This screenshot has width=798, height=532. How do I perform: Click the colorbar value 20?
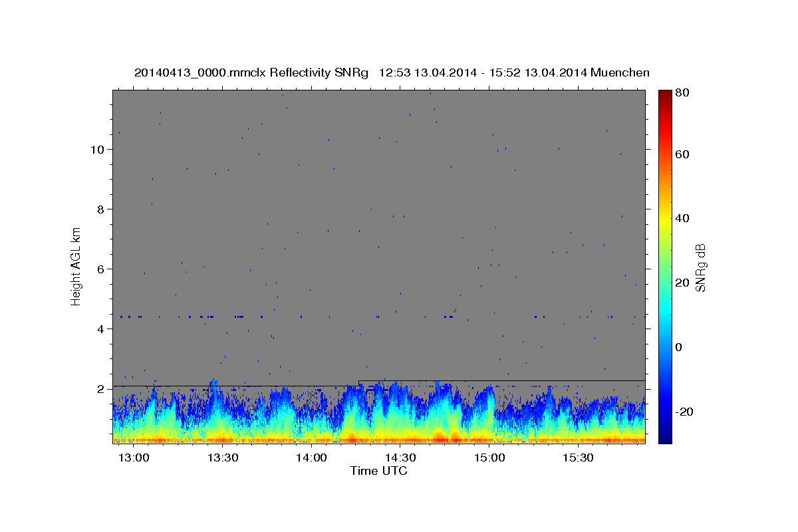click(683, 283)
